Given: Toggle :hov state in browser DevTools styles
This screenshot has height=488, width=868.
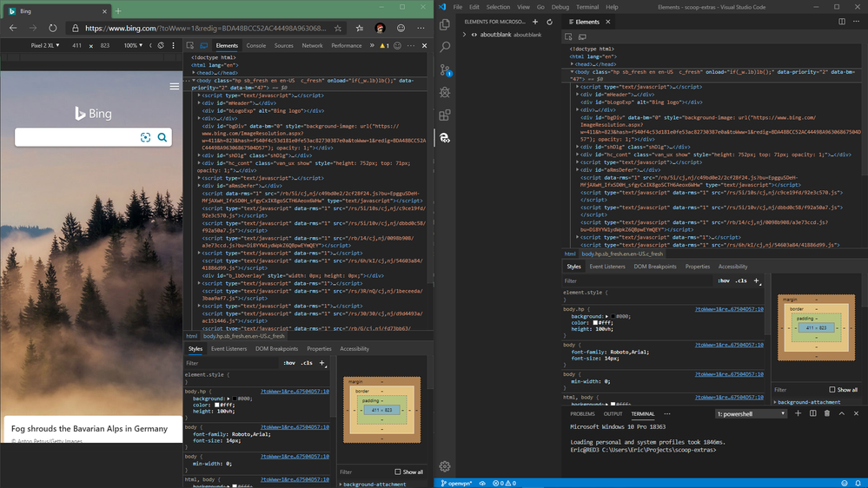Looking at the screenshot, I should (x=289, y=363).
